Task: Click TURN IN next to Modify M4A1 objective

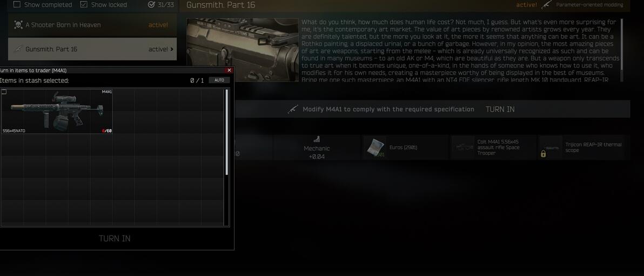Action: [500, 109]
